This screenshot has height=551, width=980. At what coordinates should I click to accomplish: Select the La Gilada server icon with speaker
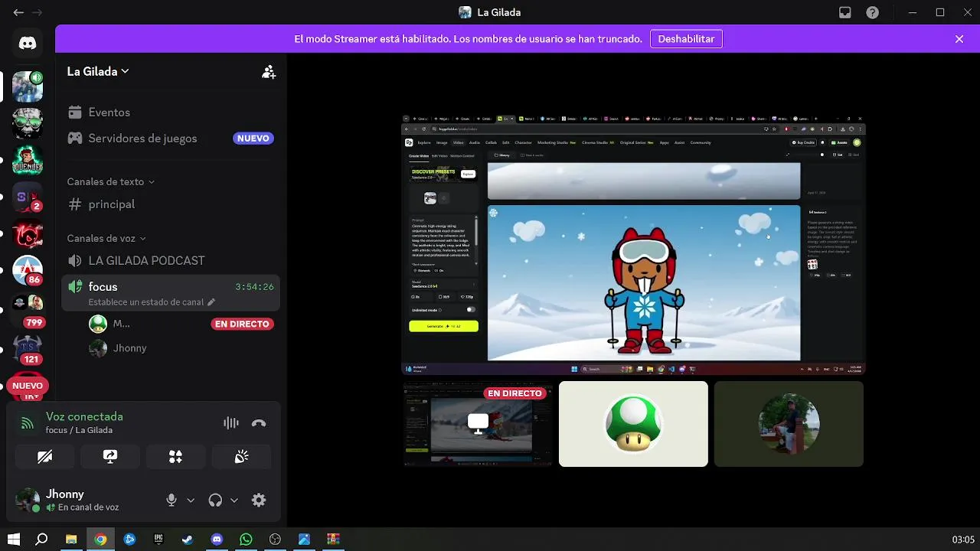28,86
